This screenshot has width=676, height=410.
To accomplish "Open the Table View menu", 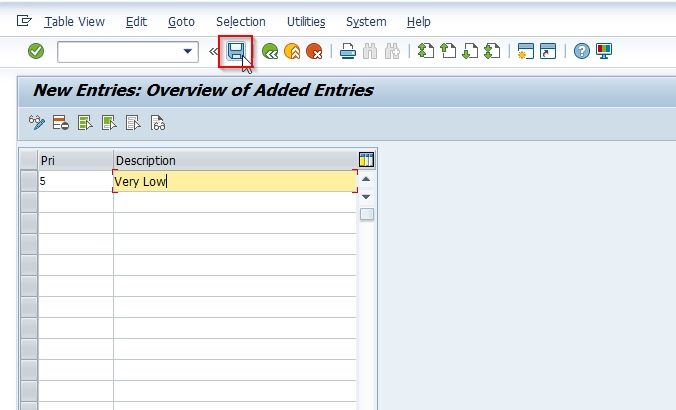I will (75, 22).
